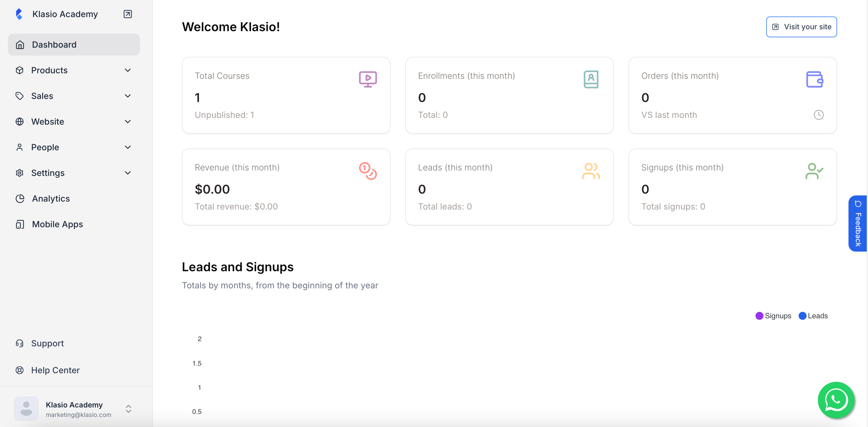Open the account switcher for Klasio Academy
Image resolution: width=868 pixels, height=427 pixels.
[128, 409]
